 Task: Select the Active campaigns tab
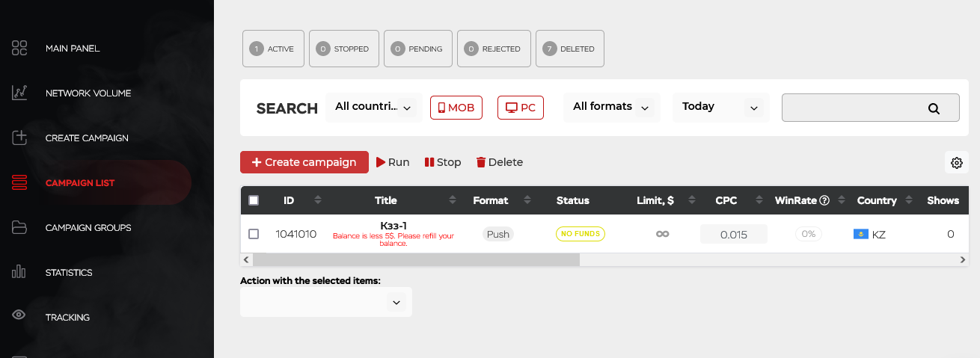pyautogui.click(x=274, y=49)
